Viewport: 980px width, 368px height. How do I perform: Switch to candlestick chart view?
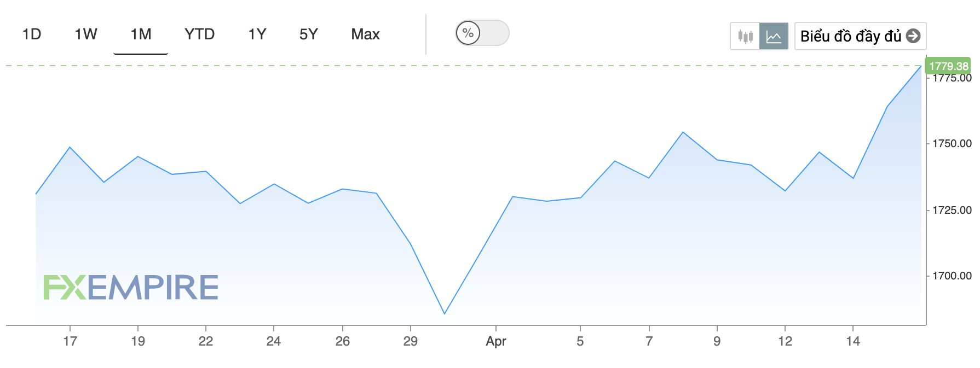[745, 37]
